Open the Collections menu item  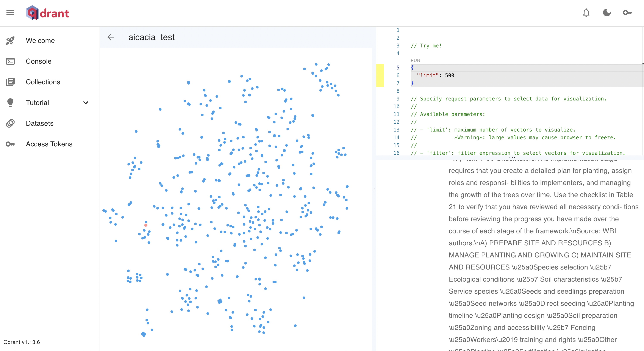43,82
